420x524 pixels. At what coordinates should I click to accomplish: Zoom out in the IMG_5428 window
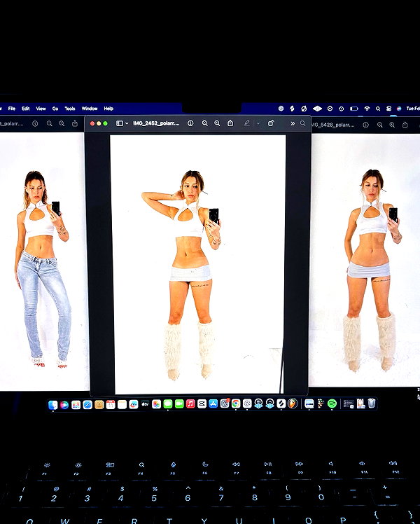(380, 125)
